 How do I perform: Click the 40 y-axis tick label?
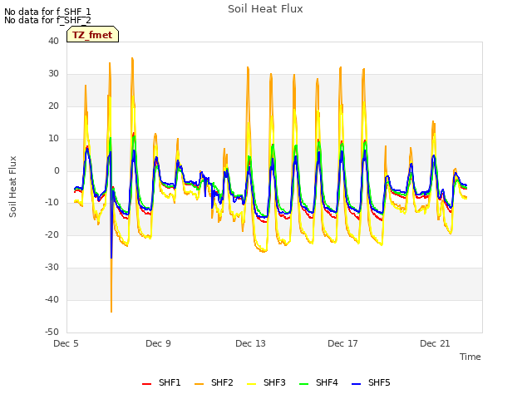(x=53, y=41)
